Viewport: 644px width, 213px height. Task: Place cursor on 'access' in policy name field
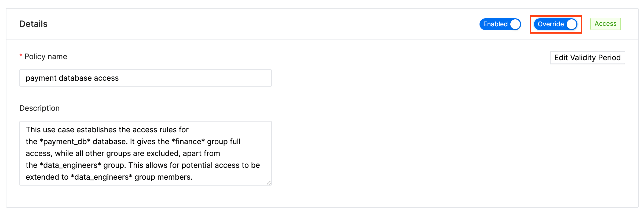106,78
